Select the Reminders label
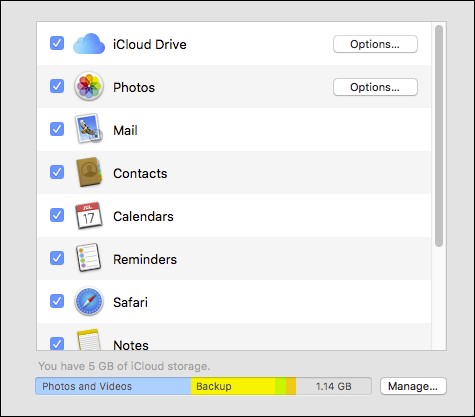 145,259
